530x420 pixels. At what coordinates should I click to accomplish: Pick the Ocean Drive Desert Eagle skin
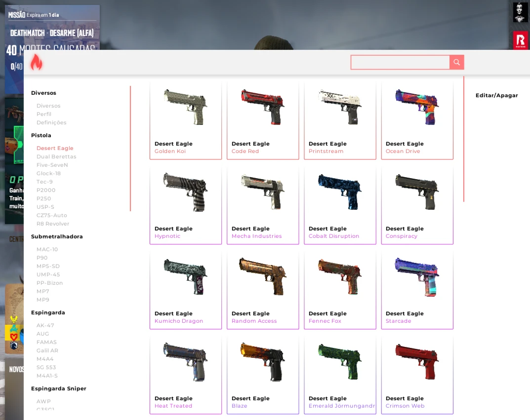pos(417,120)
